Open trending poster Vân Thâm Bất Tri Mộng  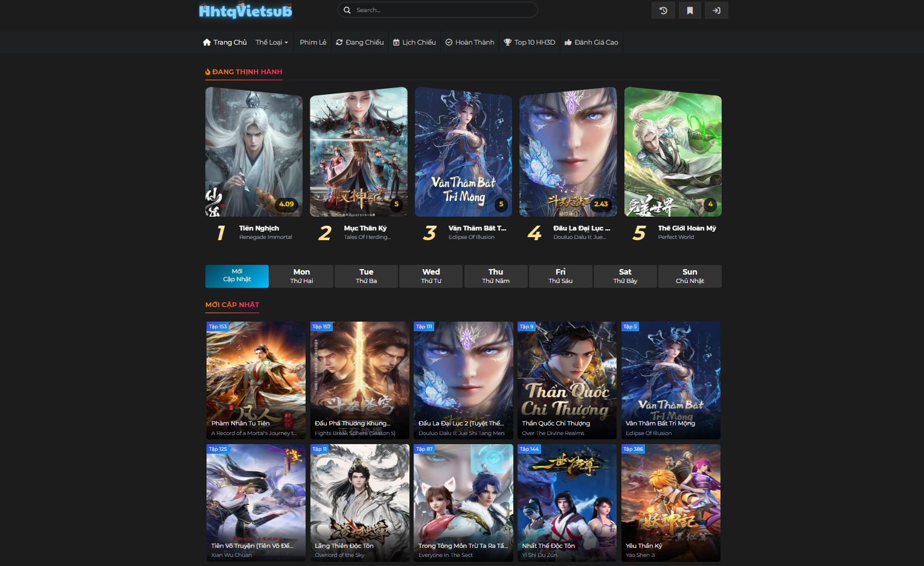click(463, 152)
